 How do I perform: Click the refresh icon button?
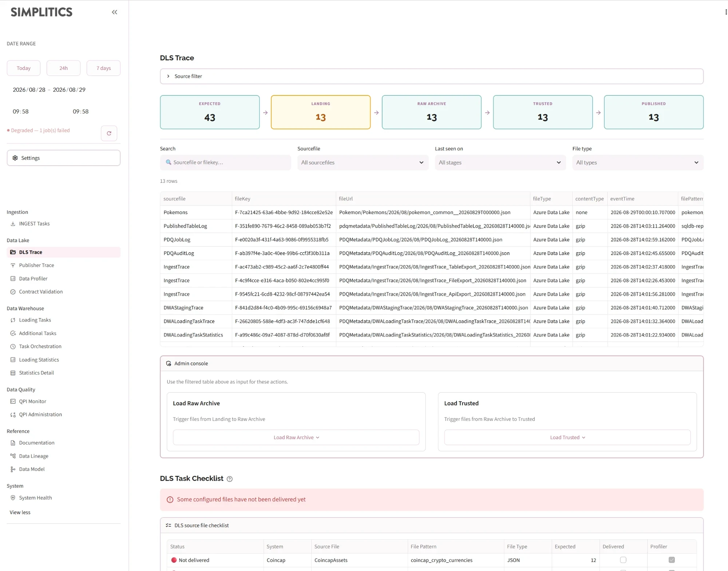[x=109, y=133]
